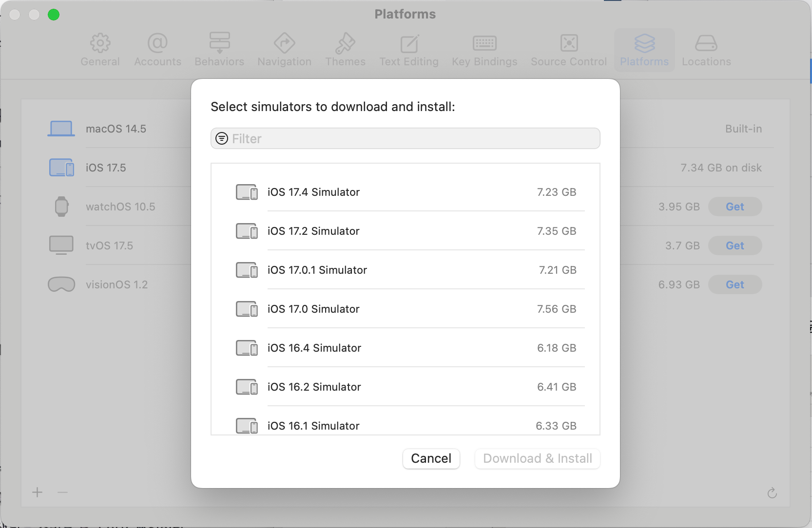812x528 pixels.
Task: Open the Behaviors settings tab
Action: pos(219,50)
